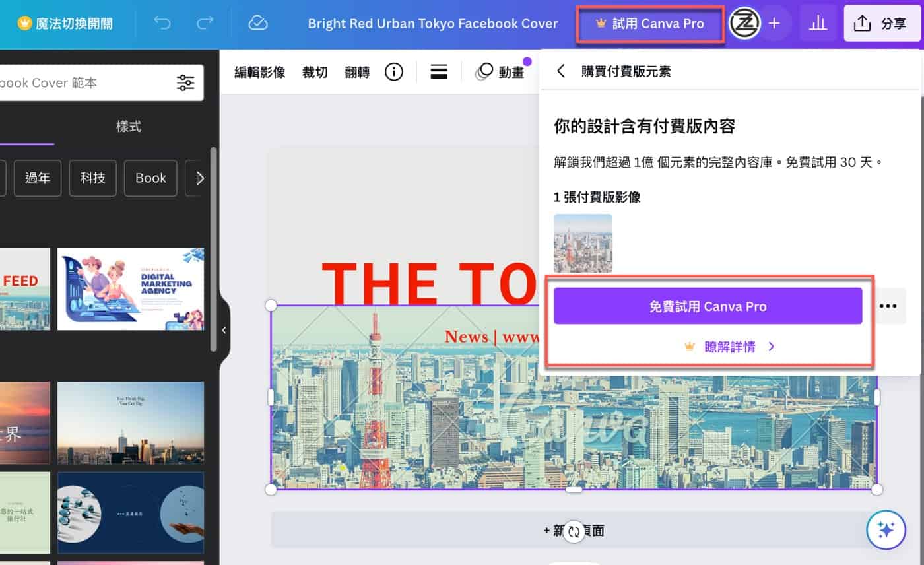The image size is (924, 565).
Task: Select the 過年 category chip
Action: click(38, 178)
